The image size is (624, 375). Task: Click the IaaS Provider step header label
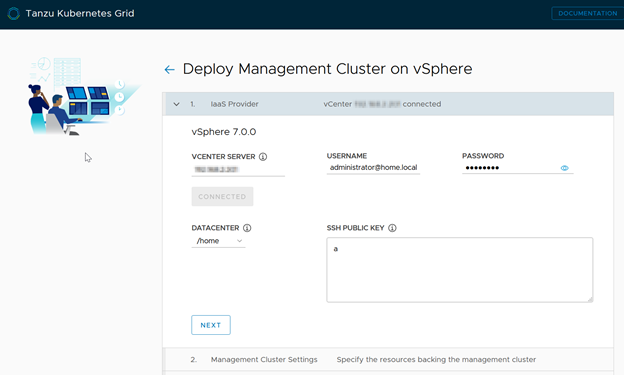pyautogui.click(x=234, y=104)
